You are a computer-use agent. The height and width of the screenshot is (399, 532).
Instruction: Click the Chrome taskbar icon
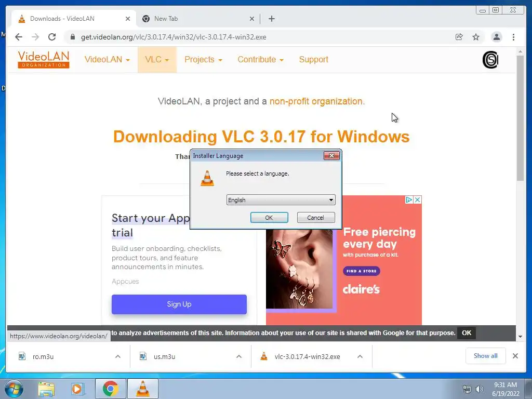pyautogui.click(x=110, y=389)
